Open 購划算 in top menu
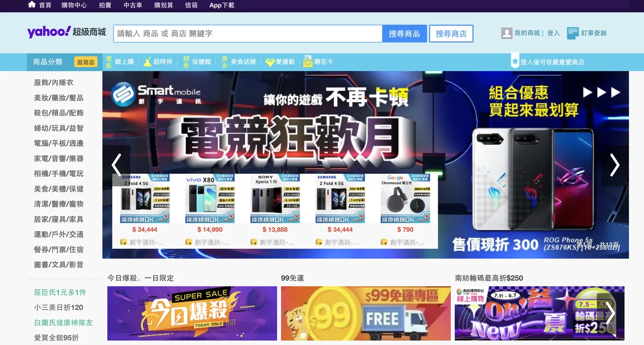Image resolution: width=644 pixels, height=345 pixels. coord(163,5)
